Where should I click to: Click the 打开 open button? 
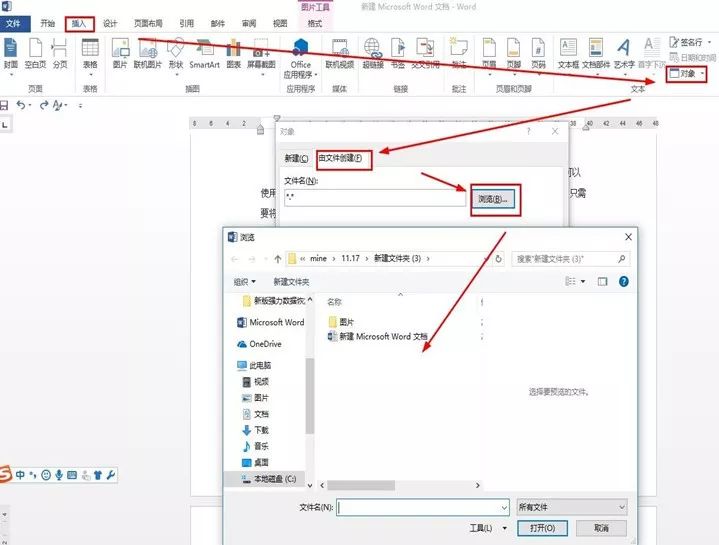542,528
